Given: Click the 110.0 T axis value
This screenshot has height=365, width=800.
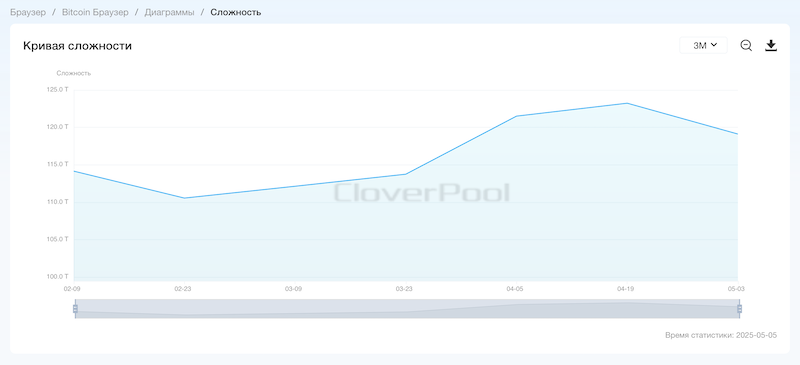Looking at the screenshot, I should click(58, 202).
